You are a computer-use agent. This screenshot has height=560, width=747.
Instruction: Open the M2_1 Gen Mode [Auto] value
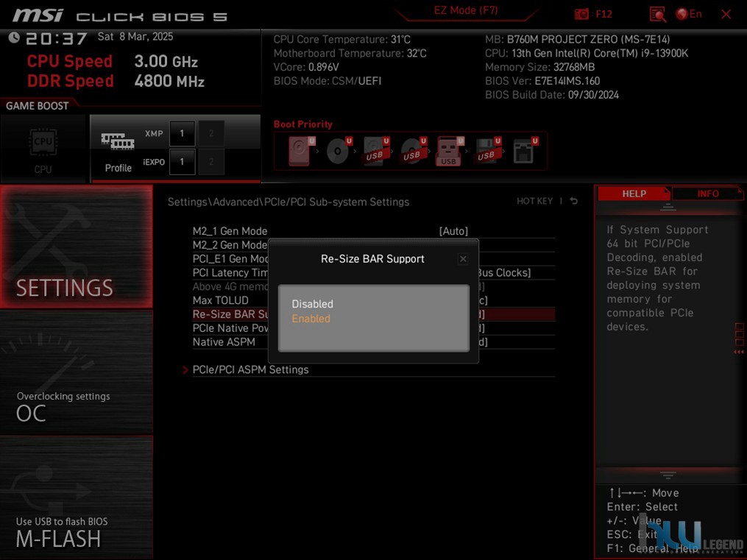[x=453, y=231]
